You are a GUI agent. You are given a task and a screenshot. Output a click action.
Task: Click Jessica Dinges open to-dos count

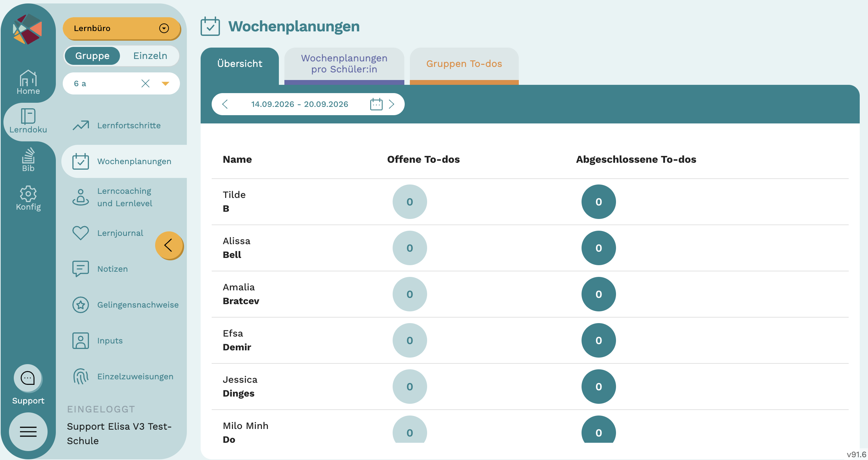point(410,387)
